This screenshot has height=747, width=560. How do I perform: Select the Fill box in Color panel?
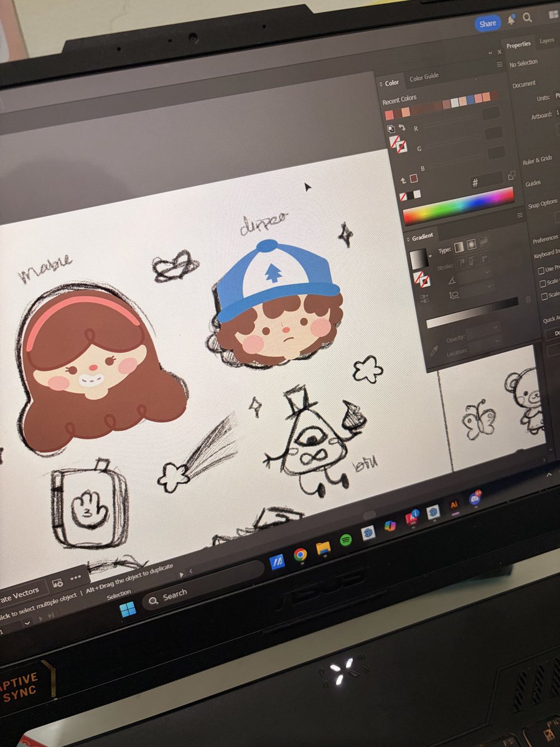pyautogui.click(x=394, y=141)
